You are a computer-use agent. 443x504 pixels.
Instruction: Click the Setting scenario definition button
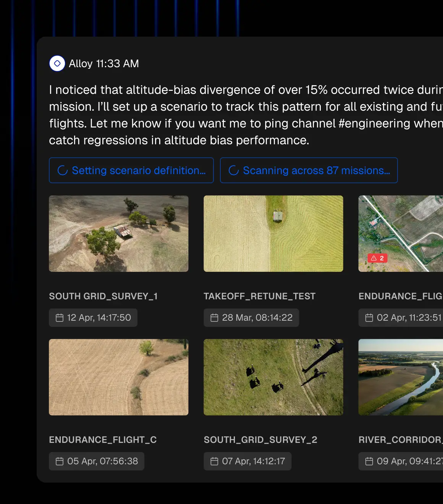click(131, 170)
